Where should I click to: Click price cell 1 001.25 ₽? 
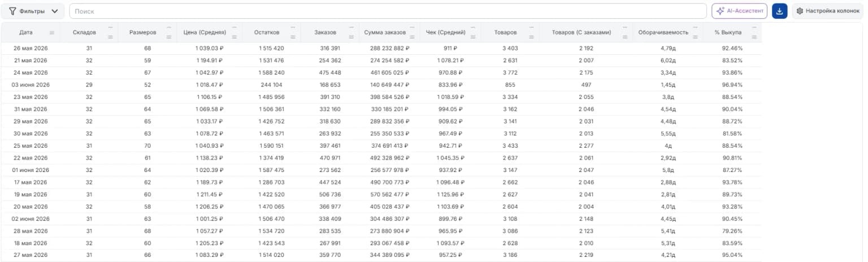click(210, 219)
